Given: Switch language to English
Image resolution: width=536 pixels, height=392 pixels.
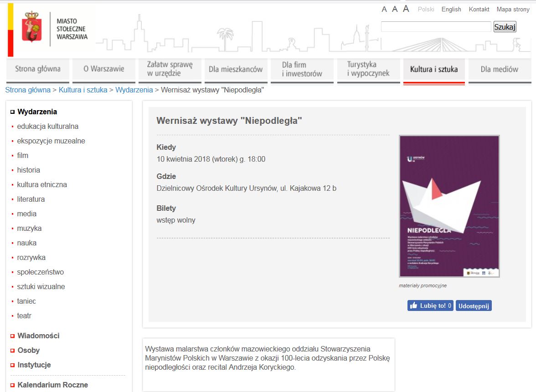Looking at the screenshot, I should click(451, 9).
